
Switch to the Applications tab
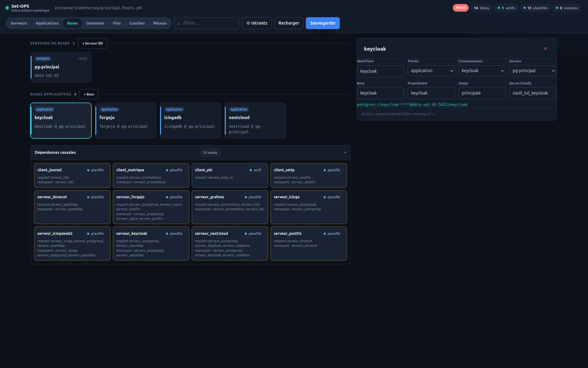(47, 23)
